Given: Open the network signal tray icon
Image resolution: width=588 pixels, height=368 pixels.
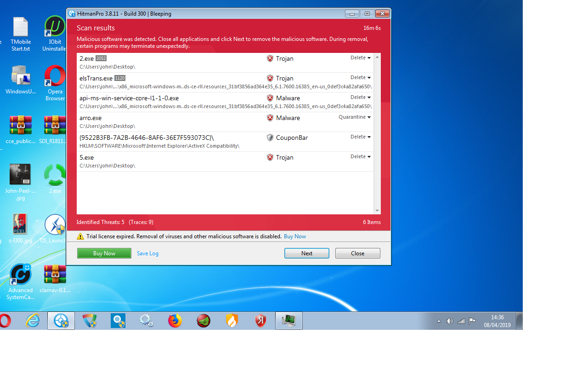Looking at the screenshot, I should pos(461,321).
